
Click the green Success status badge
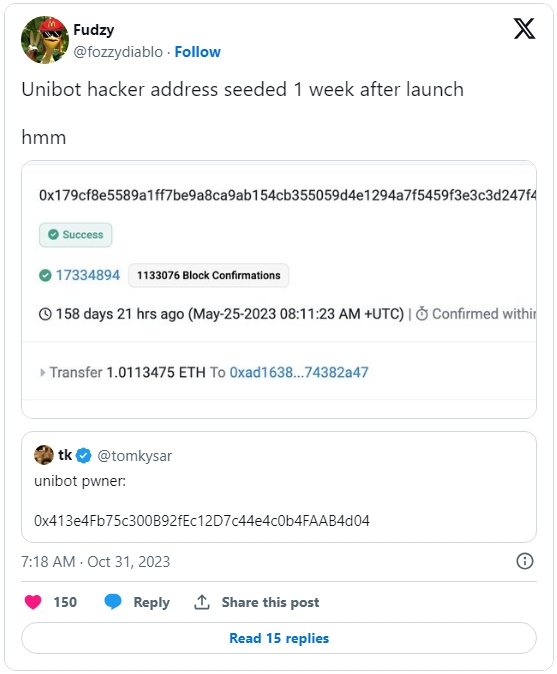click(76, 235)
